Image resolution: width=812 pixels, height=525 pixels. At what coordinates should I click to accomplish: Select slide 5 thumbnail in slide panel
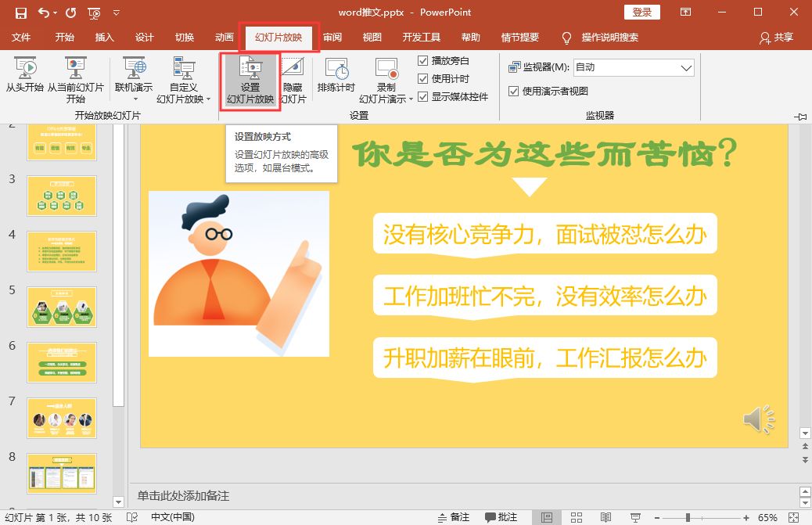(62, 307)
